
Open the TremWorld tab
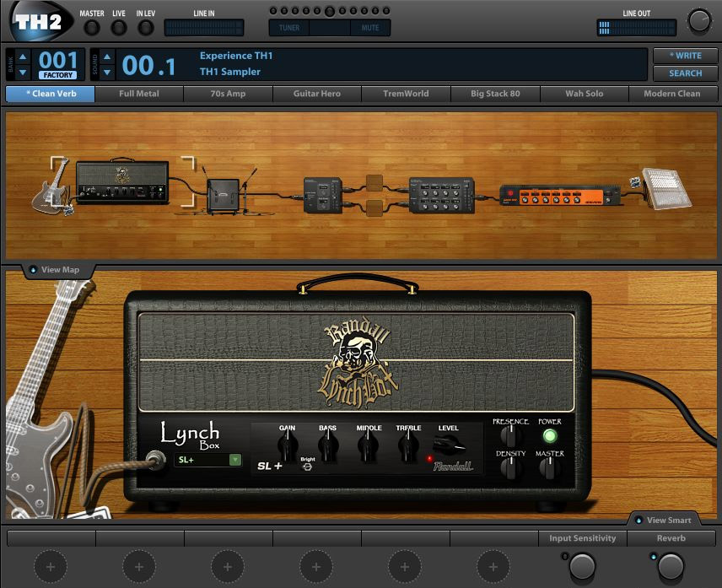tap(406, 94)
